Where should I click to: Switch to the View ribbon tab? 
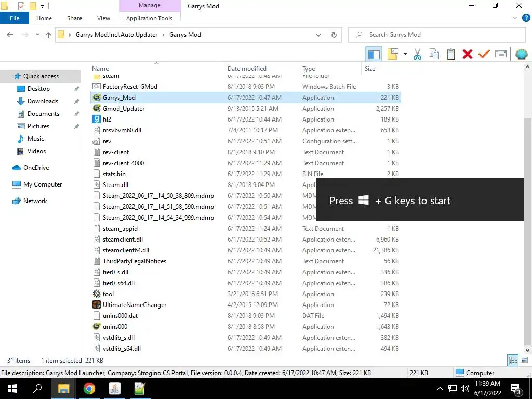(103, 18)
